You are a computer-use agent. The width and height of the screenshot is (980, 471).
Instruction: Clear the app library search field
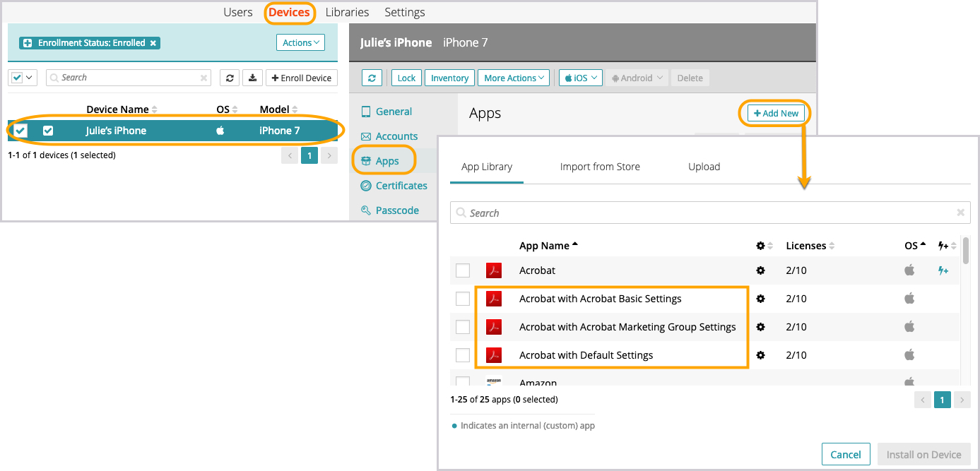[x=960, y=213]
